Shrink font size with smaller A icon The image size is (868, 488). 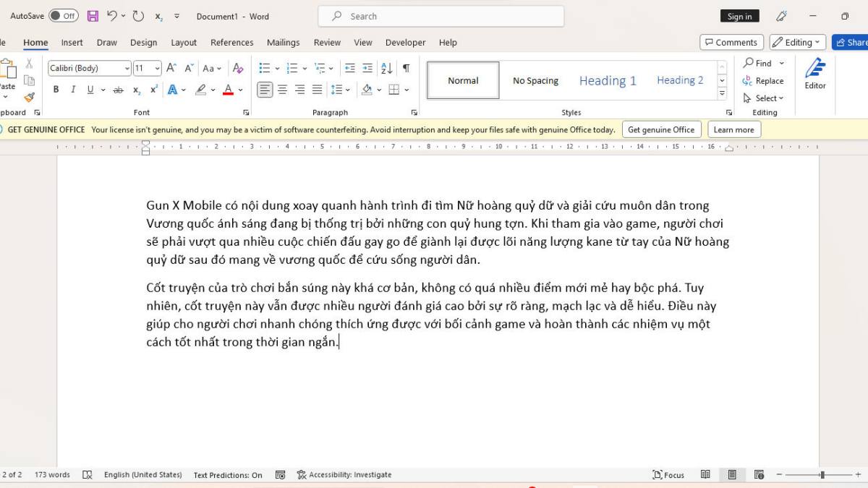pyautogui.click(x=189, y=68)
